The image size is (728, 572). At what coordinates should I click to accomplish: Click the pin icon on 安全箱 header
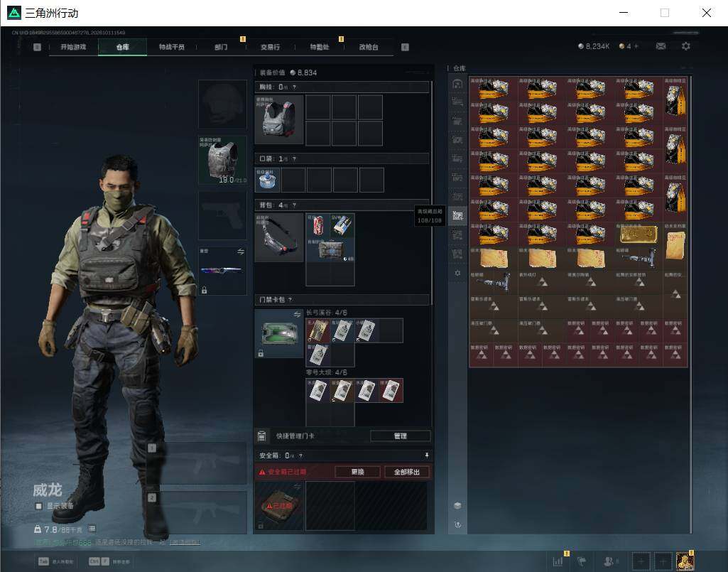click(427, 455)
